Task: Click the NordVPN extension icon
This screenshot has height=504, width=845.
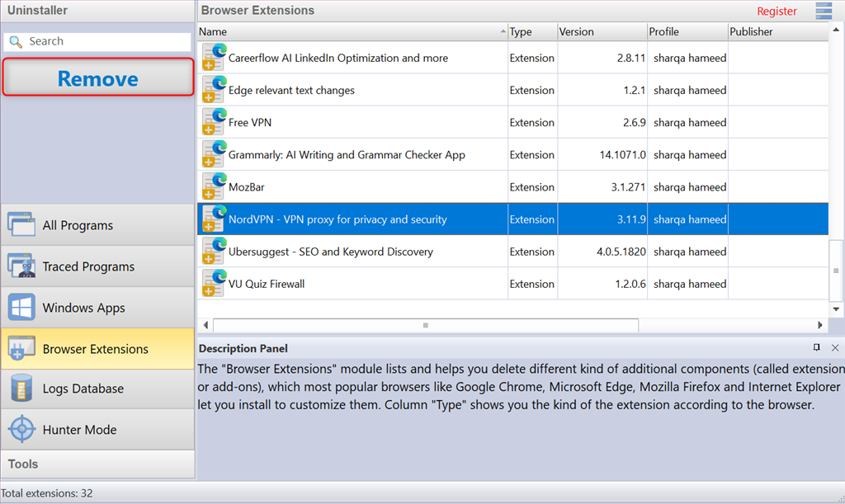Action: pos(214,219)
